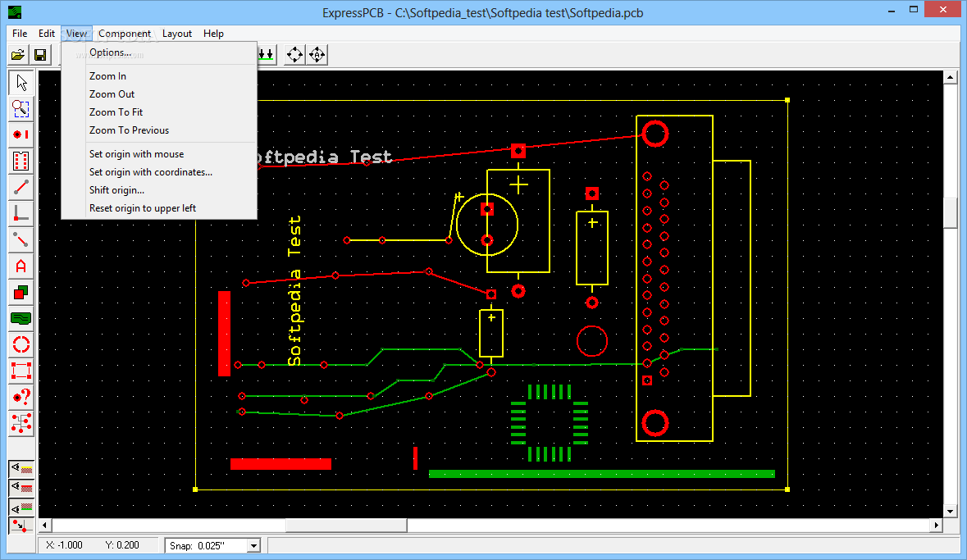Click the horizontal scrollbar left arrow
967x560 pixels.
coord(44,526)
